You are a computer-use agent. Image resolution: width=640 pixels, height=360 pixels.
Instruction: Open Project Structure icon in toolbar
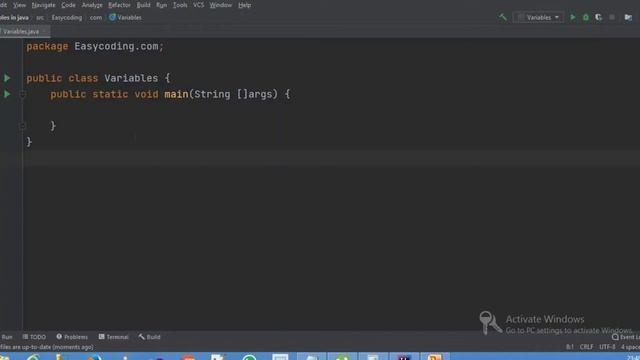pyautogui.click(x=628, y=17)
